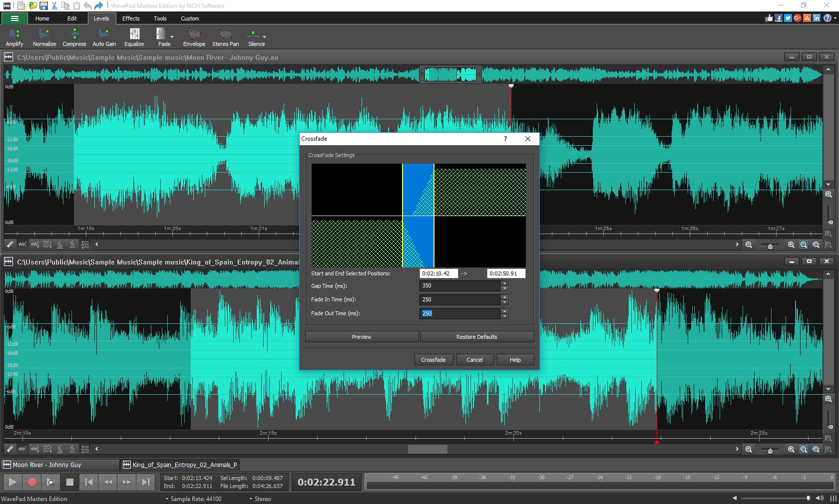Open the Stereo Pan tool
Image resolution: width=839 pixels, height=504 pixels.
[x=225, y=37]
